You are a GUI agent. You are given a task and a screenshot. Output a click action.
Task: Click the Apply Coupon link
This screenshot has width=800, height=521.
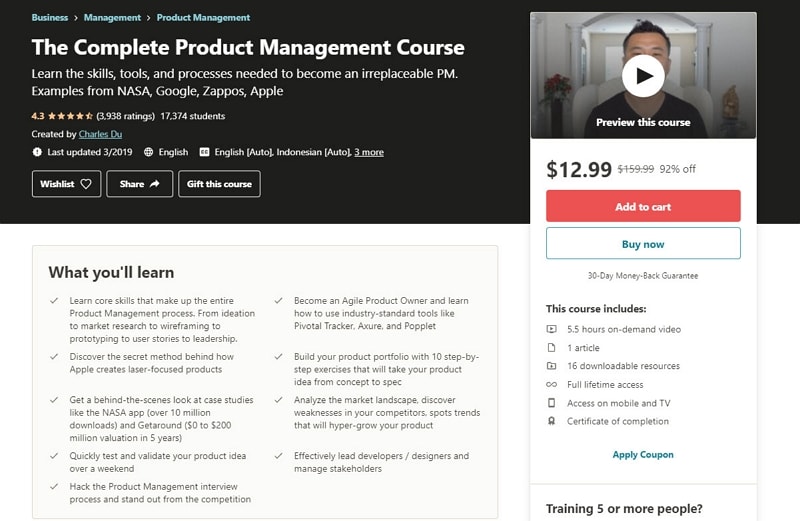643,454
